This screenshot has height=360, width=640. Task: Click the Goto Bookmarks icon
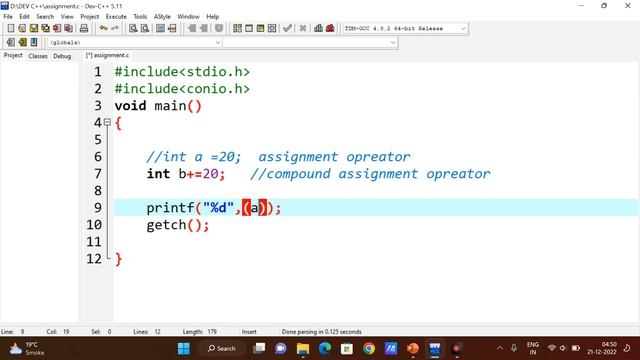34,42
